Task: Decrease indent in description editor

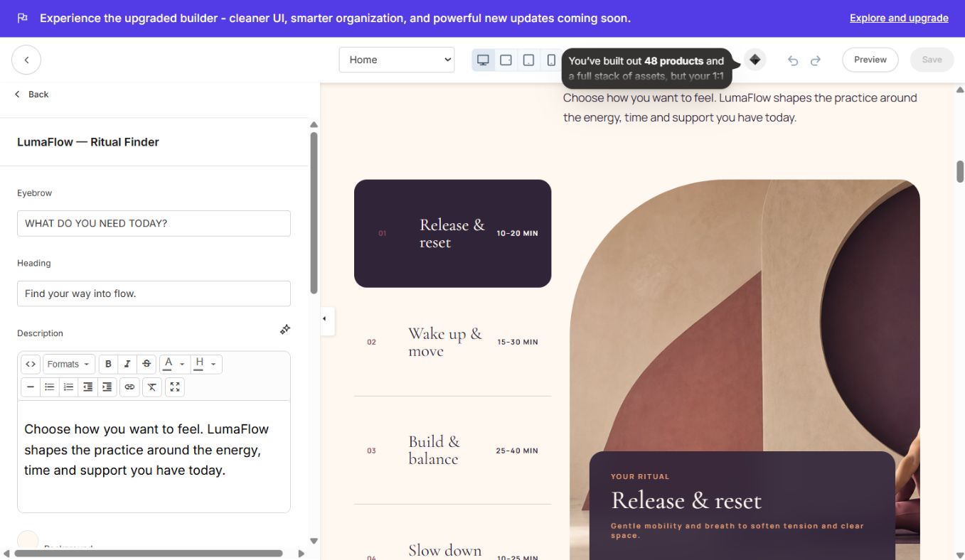Action: pos(88,387)
